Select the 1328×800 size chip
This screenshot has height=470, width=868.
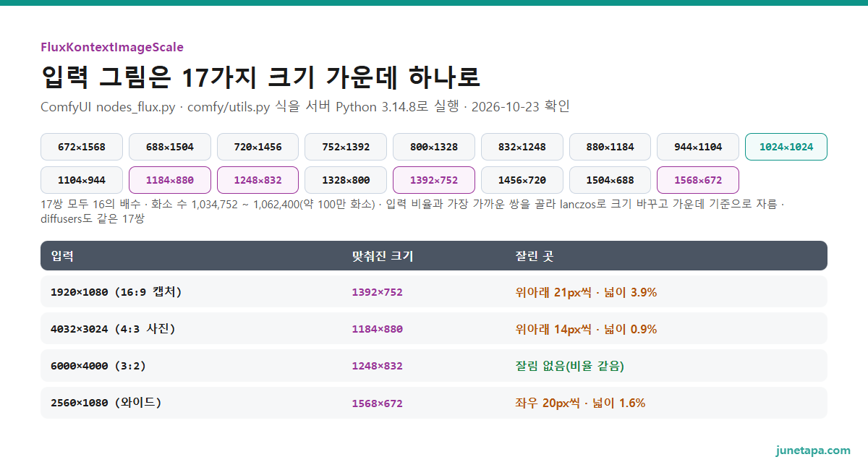346,180
